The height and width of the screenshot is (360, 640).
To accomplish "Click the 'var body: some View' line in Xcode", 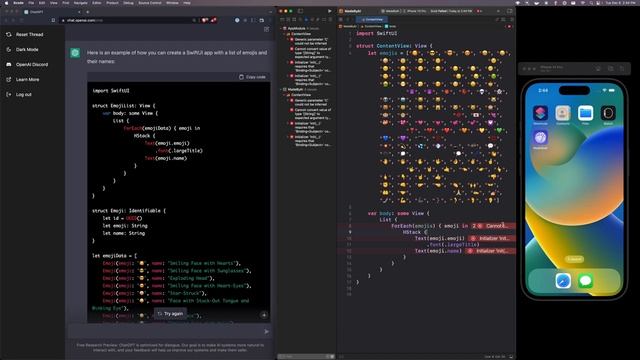I will point(399,213).
